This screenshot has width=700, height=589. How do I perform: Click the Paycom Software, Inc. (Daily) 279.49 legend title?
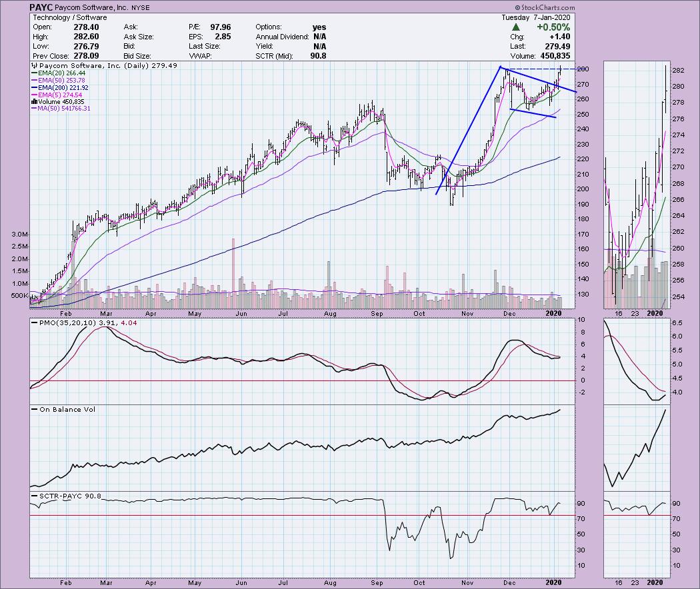coord(108,65)
